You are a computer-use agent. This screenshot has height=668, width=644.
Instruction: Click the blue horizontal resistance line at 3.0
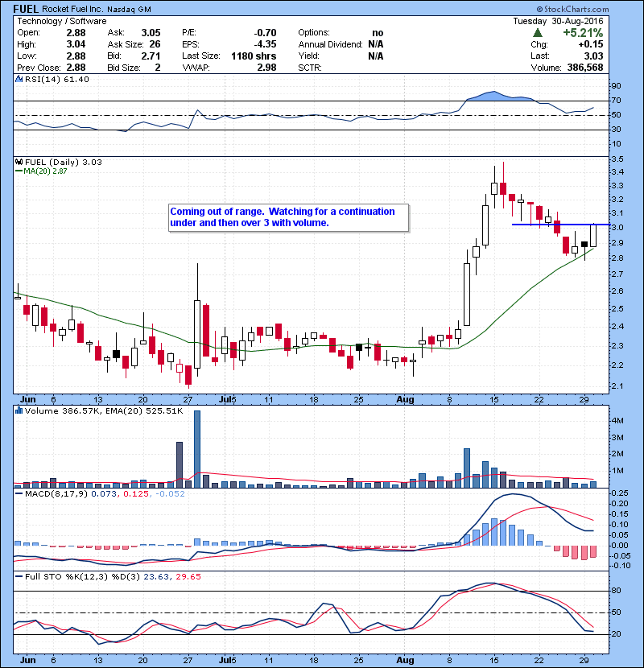(x=561, y=224)
